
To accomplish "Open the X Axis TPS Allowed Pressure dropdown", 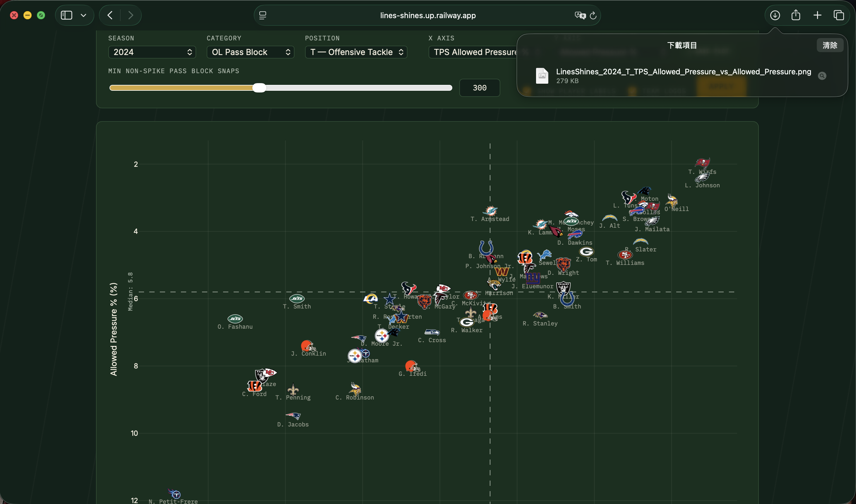I will [473, 52].
